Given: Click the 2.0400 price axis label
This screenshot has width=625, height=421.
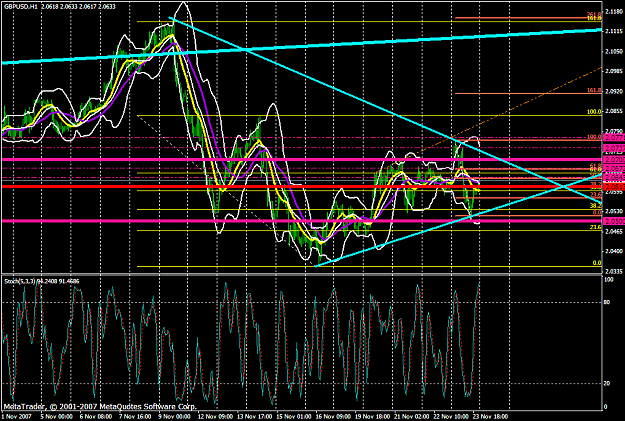Looking at the screenshot, I should (x=614, y=251).
